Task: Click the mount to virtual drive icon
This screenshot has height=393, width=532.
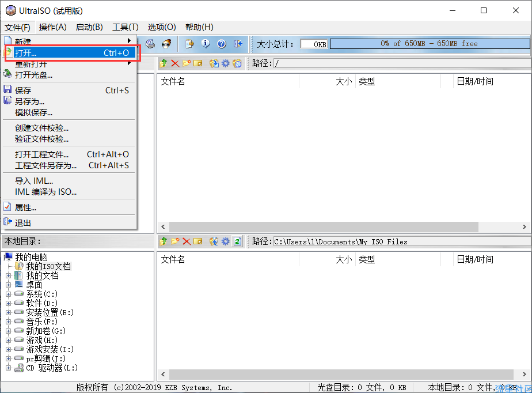Action: pyautogui.click(x=150, y=44)
